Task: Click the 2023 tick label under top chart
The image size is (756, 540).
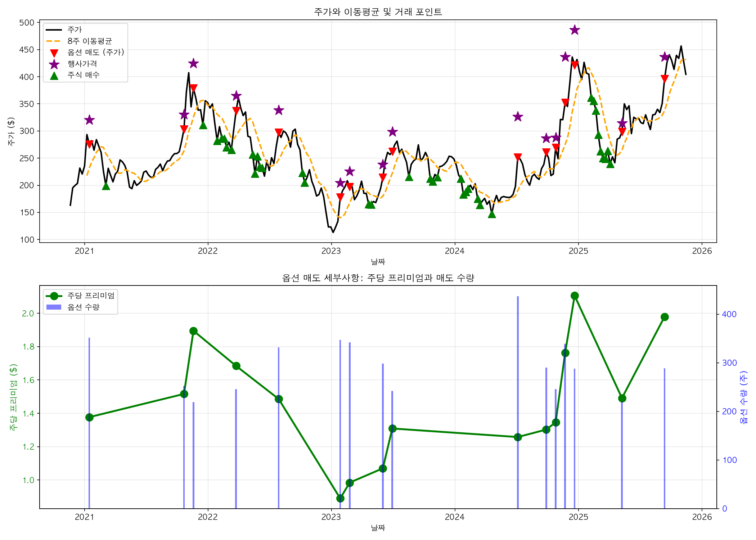Action: [x=331, y=251]
